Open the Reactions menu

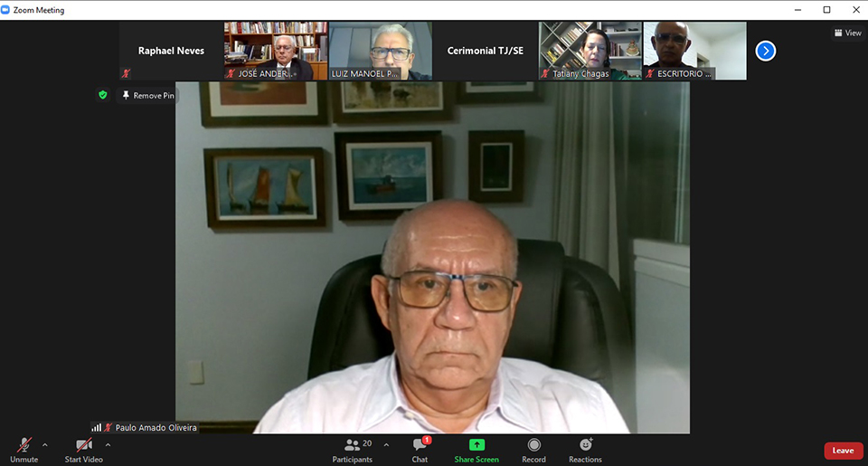click(585, 446)
